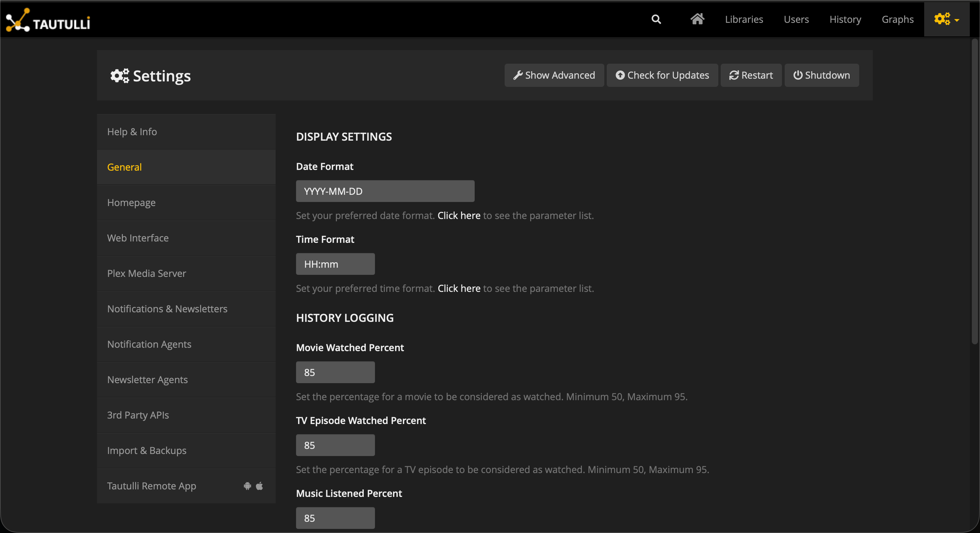The width and height of the screenshot is (980, 533).
Task: Click the Shutdown button
Action: [821, 75]
